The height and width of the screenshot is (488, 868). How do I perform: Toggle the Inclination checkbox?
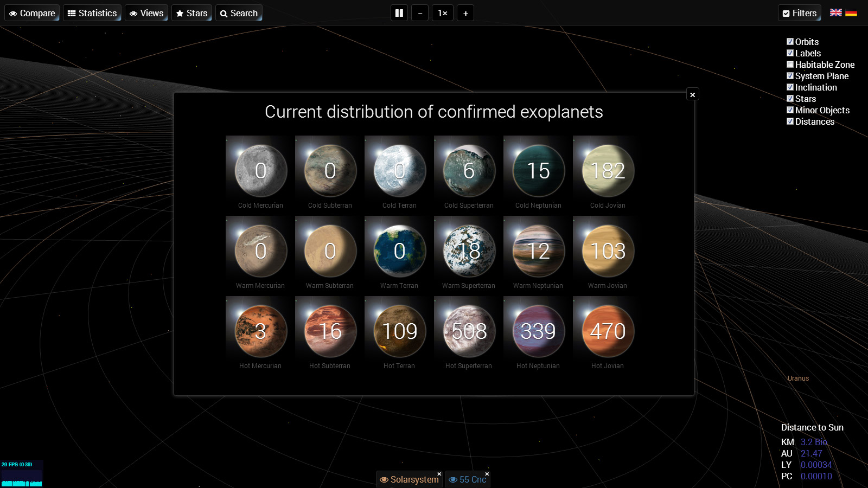click(790, 87)
